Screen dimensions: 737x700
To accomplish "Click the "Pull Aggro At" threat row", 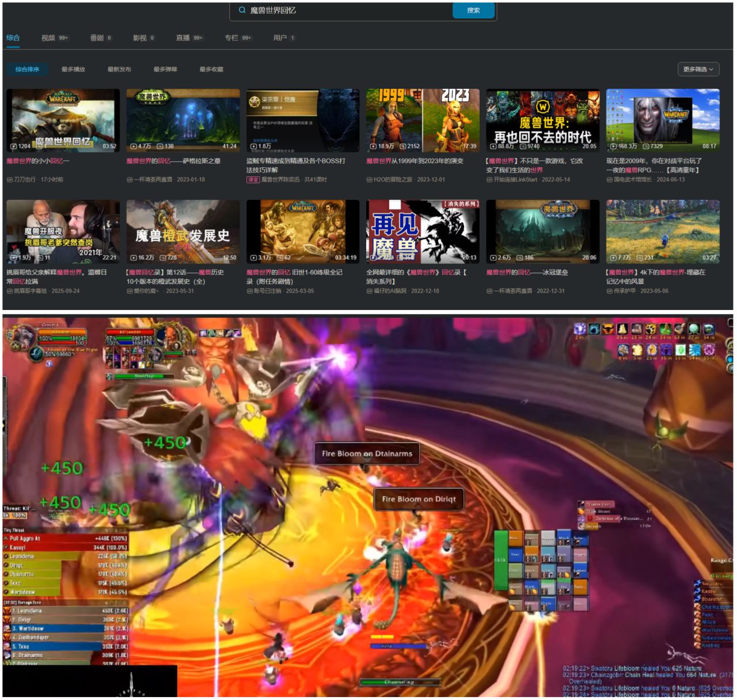I will (66, 538).
